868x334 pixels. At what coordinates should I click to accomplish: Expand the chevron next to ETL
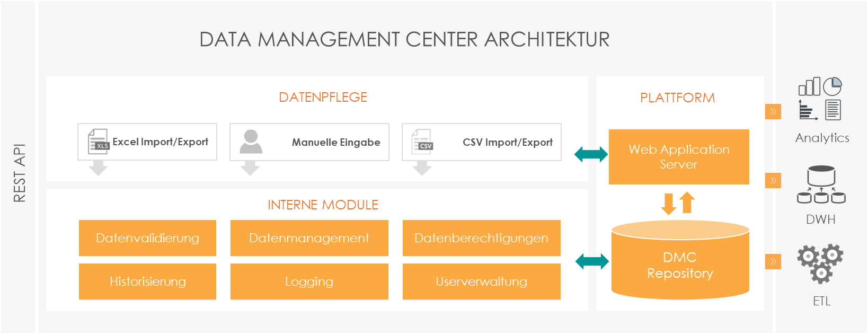point(773,261)
